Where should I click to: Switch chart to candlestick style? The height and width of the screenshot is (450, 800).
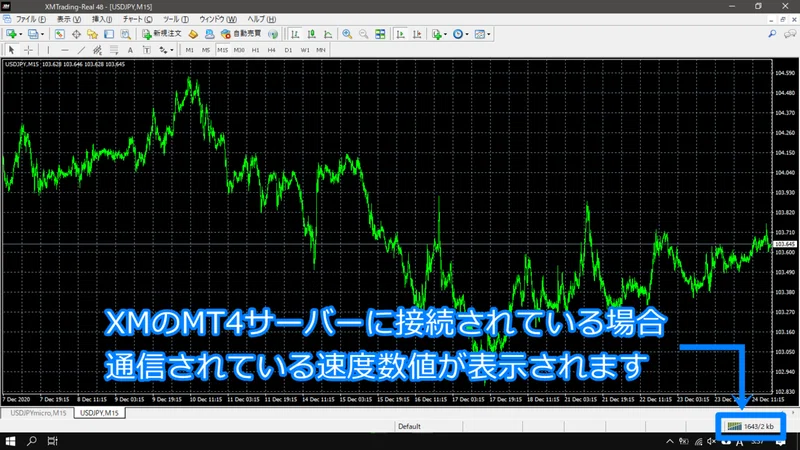tap(311, 34)
